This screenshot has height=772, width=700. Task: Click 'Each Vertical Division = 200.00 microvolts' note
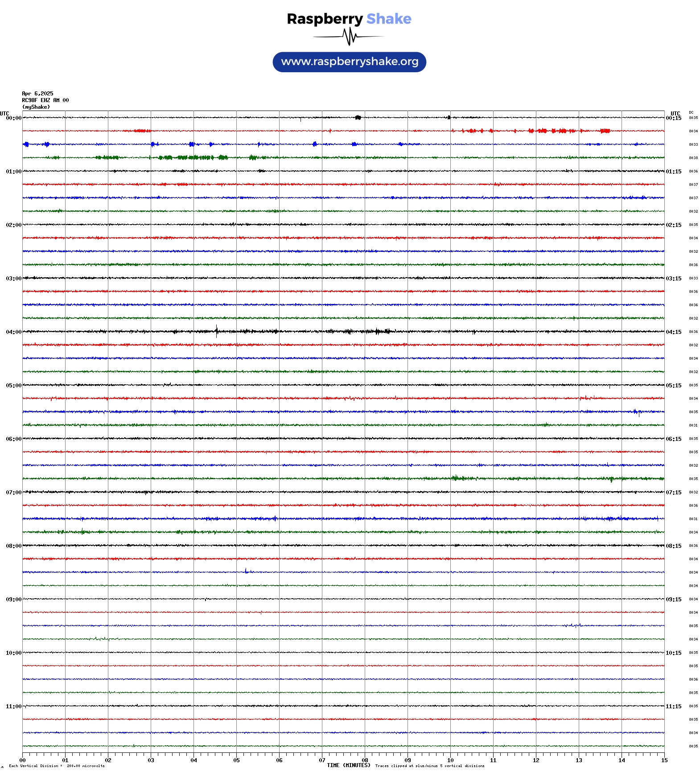[x=57, y=766]
